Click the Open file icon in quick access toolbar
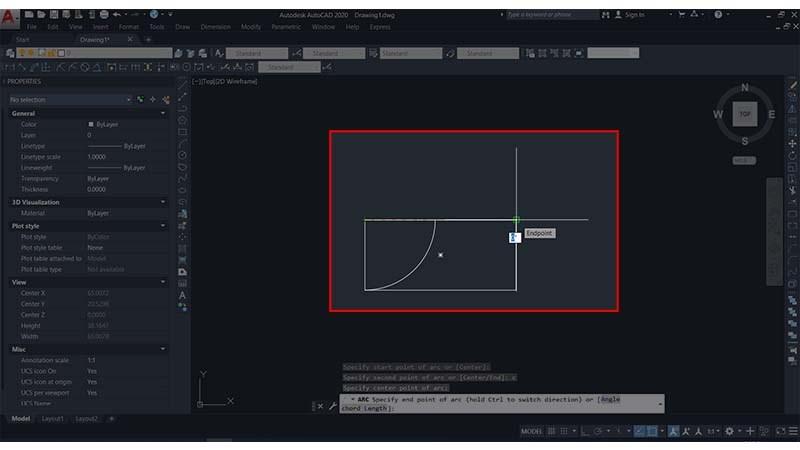 tap(41, 15)
